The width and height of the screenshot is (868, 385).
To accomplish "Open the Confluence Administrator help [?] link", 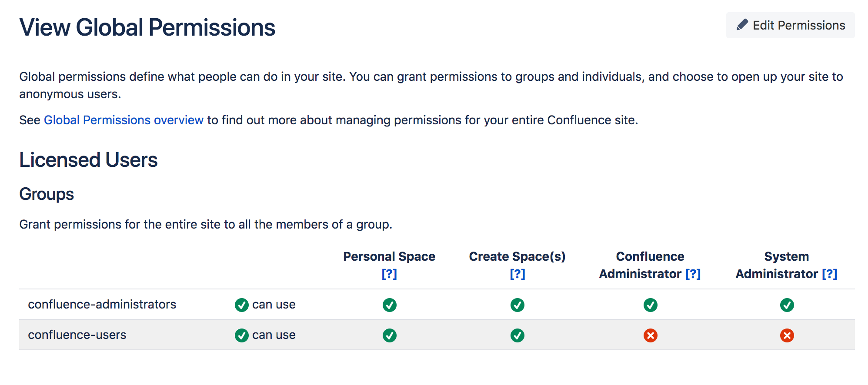I will [693, 274].
